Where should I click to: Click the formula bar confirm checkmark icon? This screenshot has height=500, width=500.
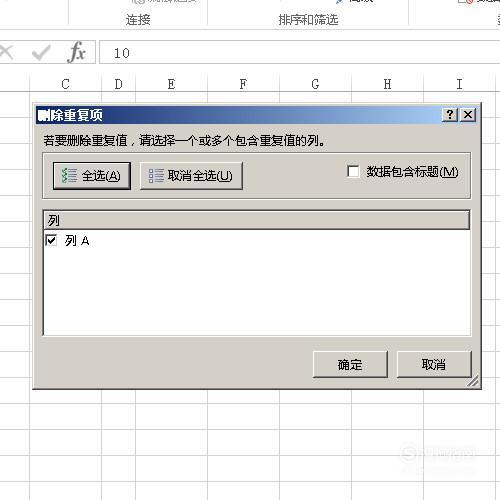[41, 53]
